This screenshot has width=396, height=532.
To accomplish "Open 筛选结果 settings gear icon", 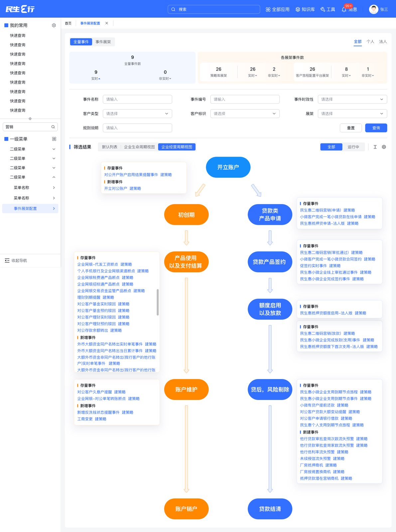I will pos(384,147).
